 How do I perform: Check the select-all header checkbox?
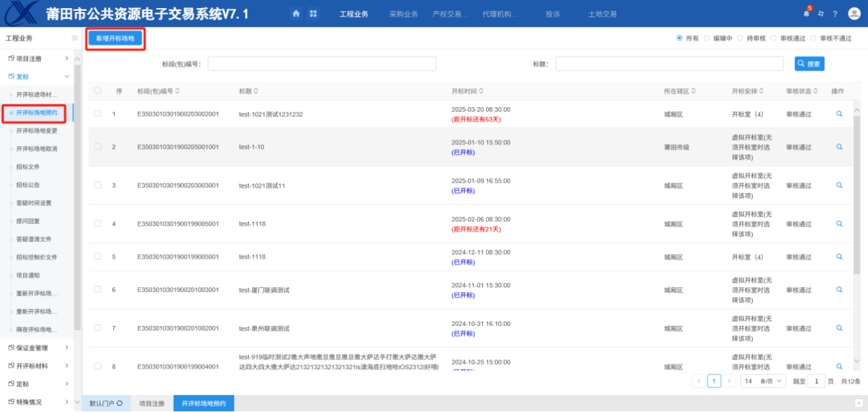click(98, 91)
